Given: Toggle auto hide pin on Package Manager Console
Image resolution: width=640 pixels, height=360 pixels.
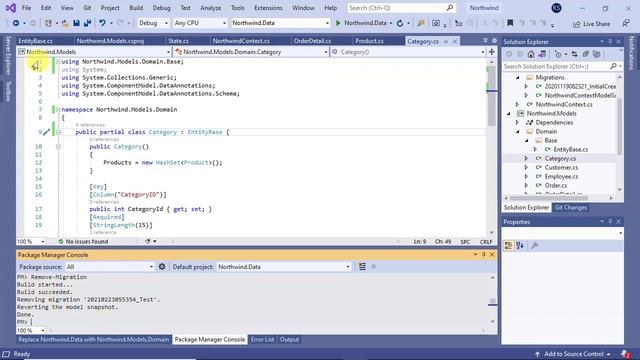Looking at the screenshot, I should coord(484,255).
